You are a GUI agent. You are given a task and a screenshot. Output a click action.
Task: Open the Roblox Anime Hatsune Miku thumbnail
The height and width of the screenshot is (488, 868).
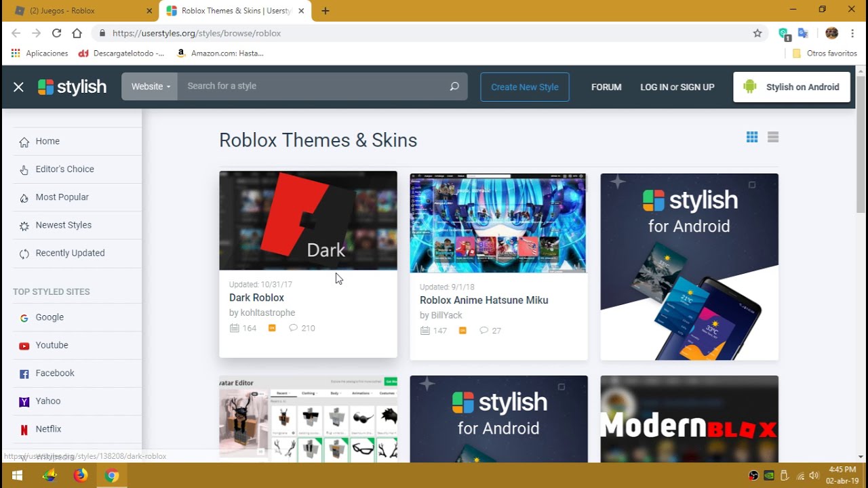click(498, 223)
